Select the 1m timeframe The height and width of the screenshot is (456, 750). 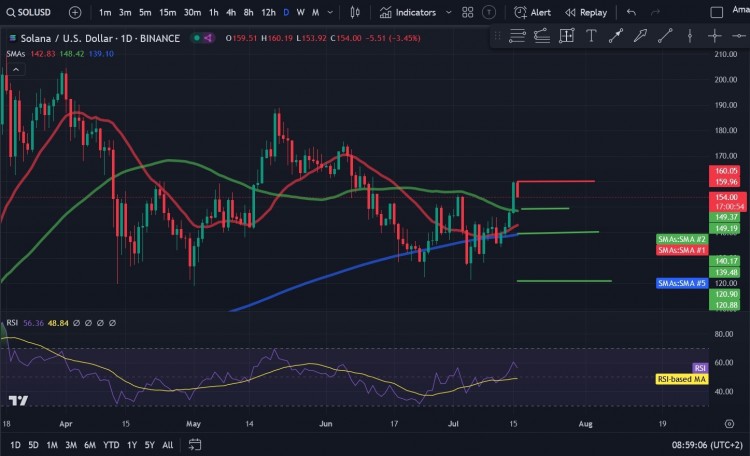[x=105, y=12]
